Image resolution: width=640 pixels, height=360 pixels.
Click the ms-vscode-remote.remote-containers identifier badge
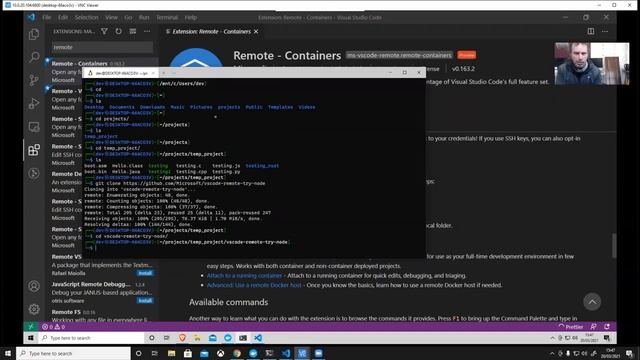click(399, 55)
